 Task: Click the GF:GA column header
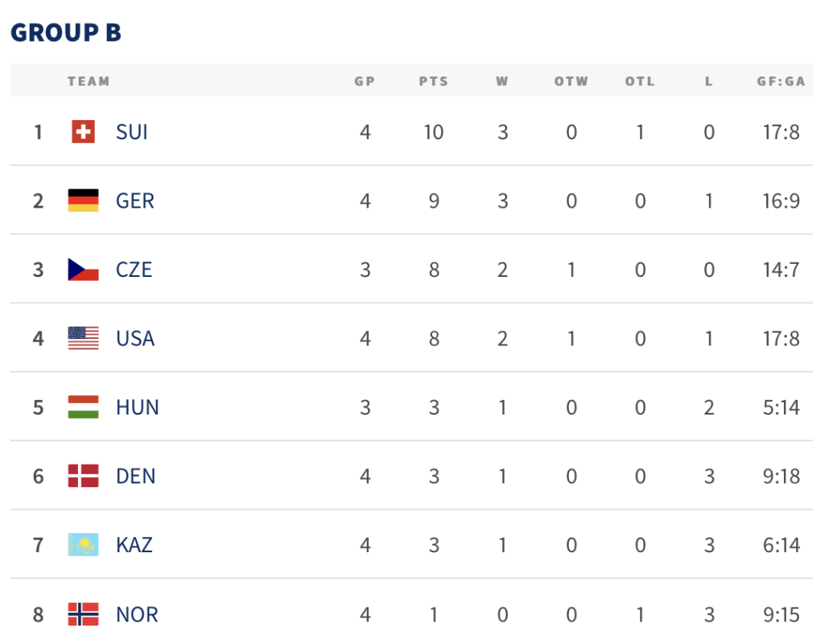pos(781,80)
